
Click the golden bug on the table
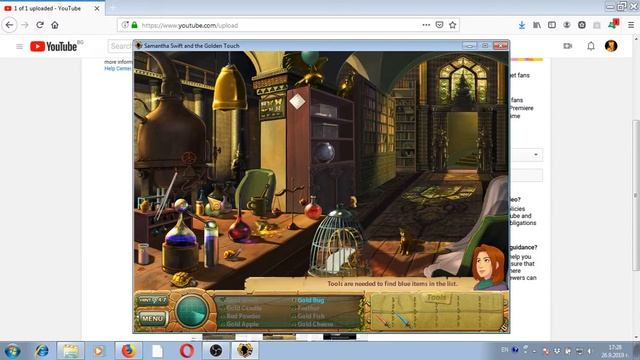click(x=232, y=255)
